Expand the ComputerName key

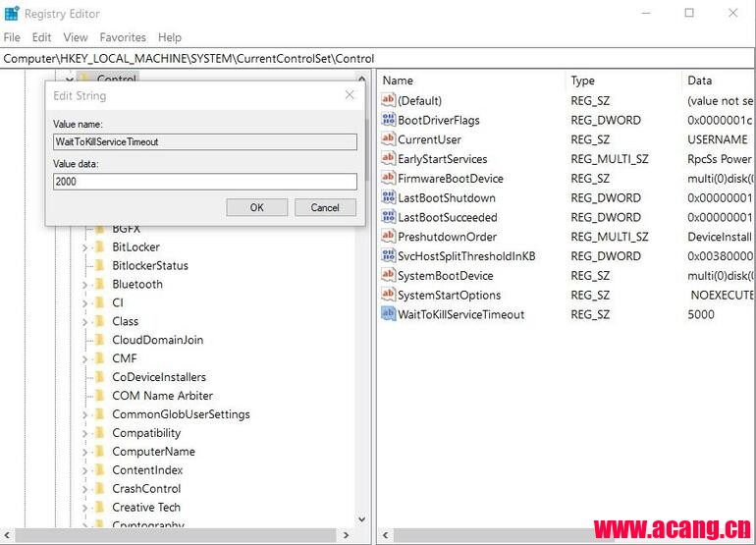(x=84, y=453)
